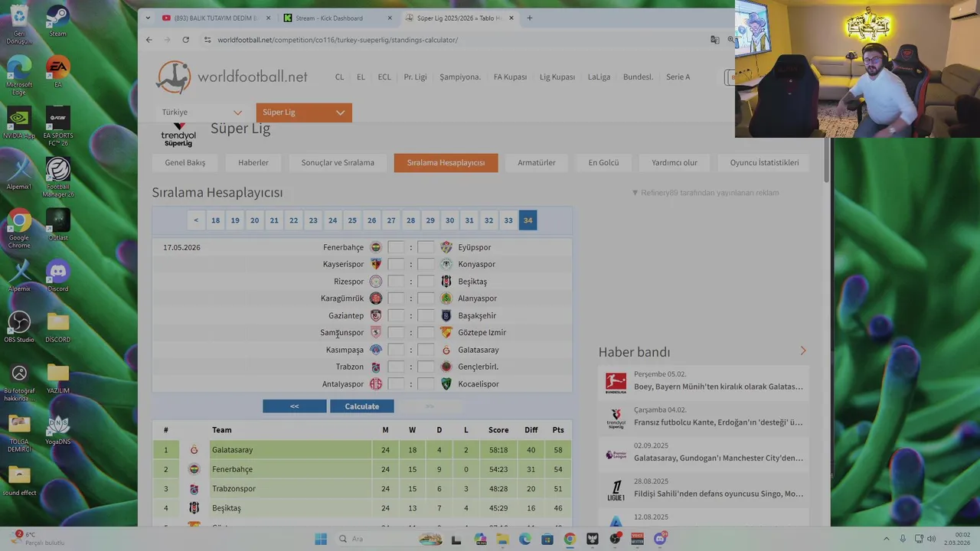Click the << previous matchday button
The width and height of the screenshot is (980, 551).
point(294,406)
